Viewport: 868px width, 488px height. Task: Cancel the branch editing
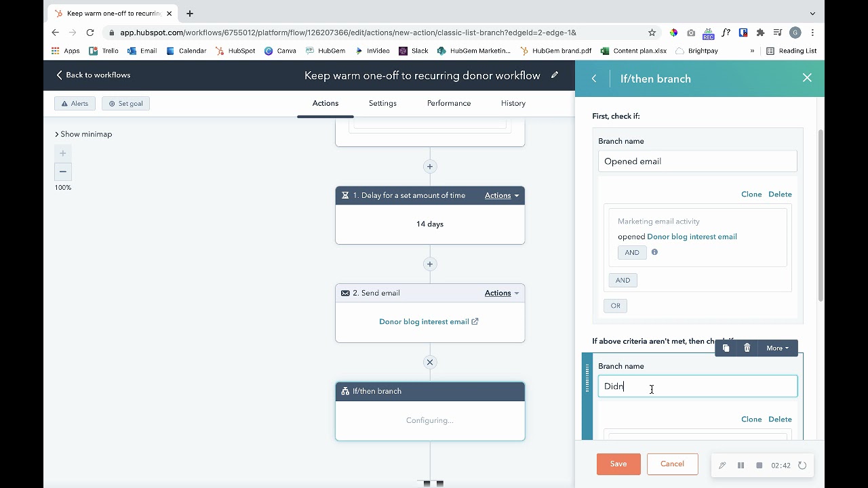click(672, 464)
